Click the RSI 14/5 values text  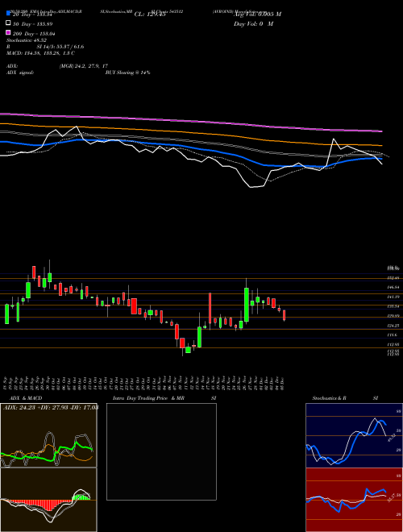[60, 47]
